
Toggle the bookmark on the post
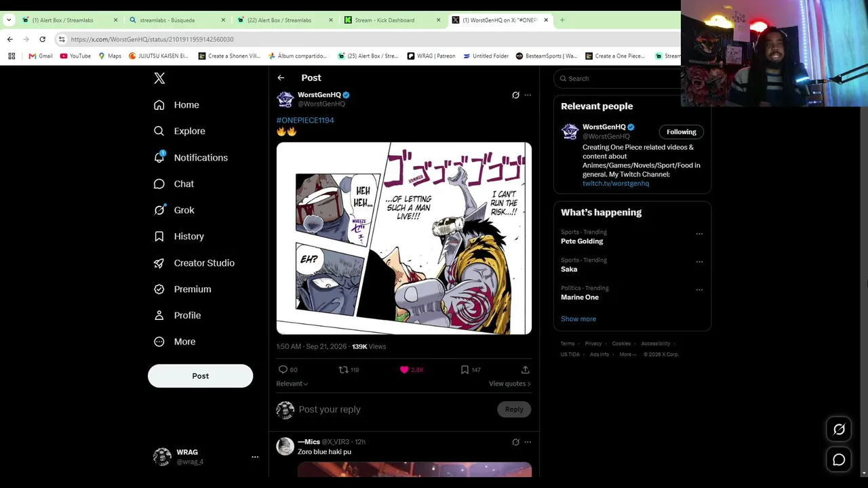pos(465,369)
